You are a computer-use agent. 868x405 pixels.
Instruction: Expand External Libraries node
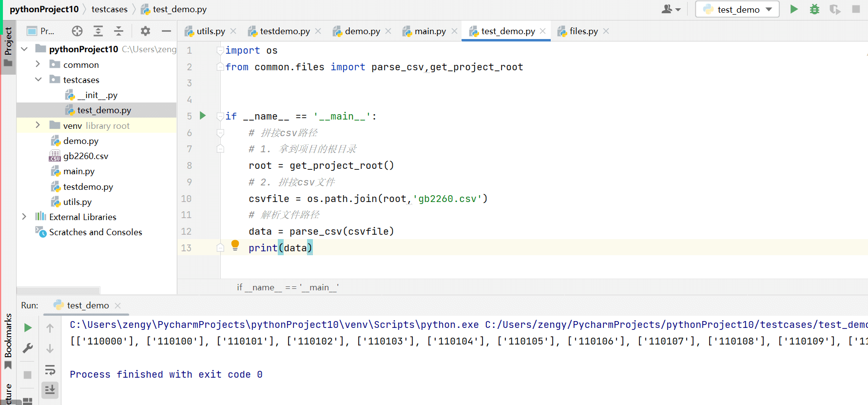pos(24,217)
